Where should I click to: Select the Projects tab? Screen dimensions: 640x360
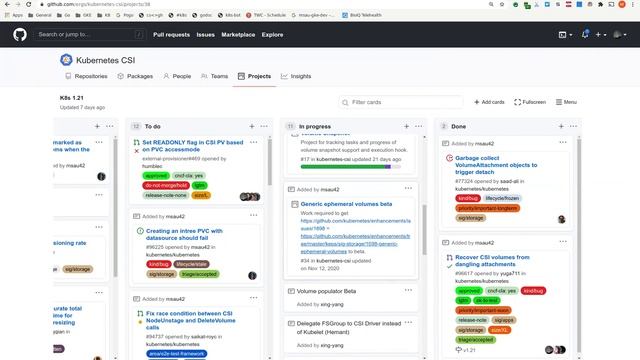click(254, 76)
